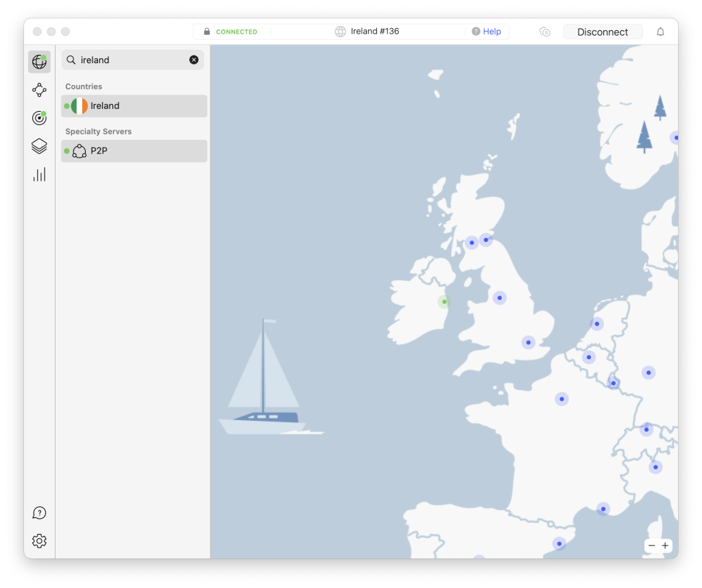This screenshot has height=588, width=702.
Task: Click the Manchester server pin in England
Action: coord(500,297)
